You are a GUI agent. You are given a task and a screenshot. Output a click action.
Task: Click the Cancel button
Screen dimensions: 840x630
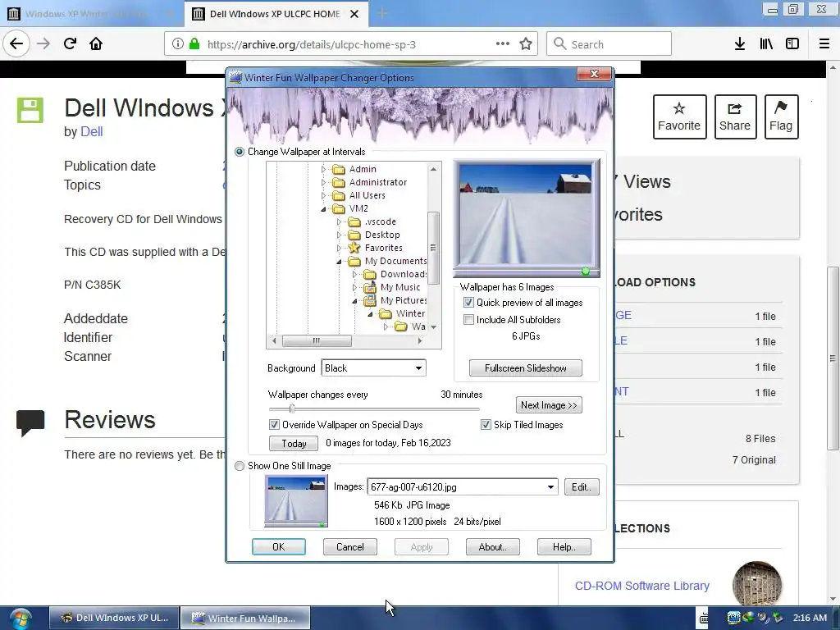point(349,547)
